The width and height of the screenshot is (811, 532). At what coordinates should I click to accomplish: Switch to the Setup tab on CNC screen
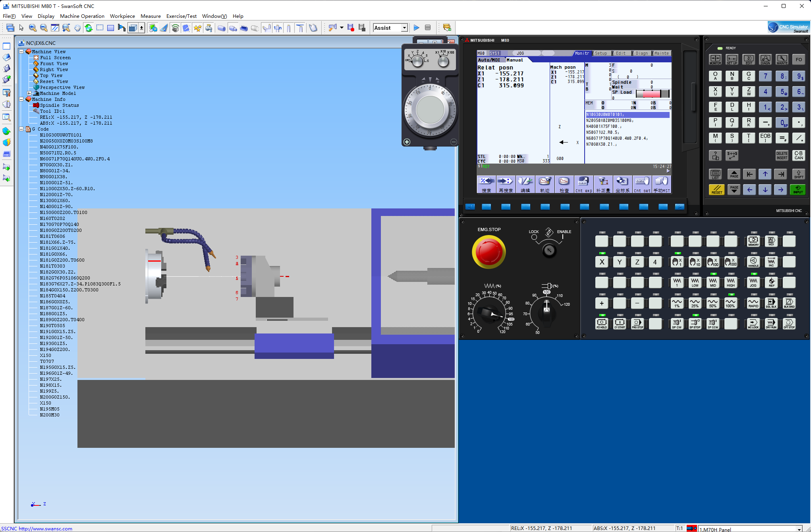[601, 53]
